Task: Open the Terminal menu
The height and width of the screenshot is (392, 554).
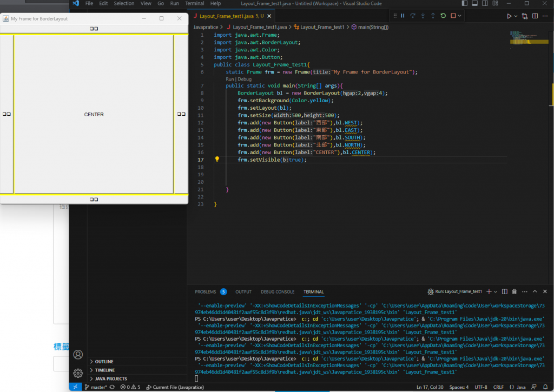Action: tap(194, 4)
